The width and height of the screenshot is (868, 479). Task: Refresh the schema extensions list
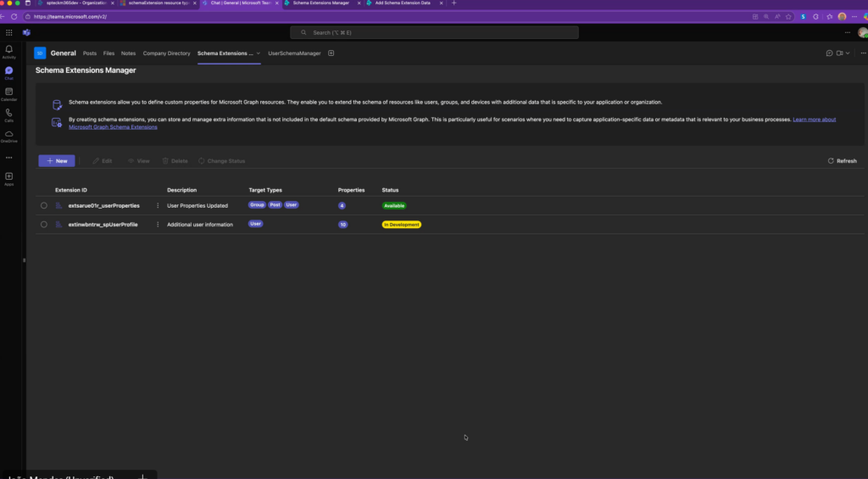pyautogui.click(x=842, y=160)
